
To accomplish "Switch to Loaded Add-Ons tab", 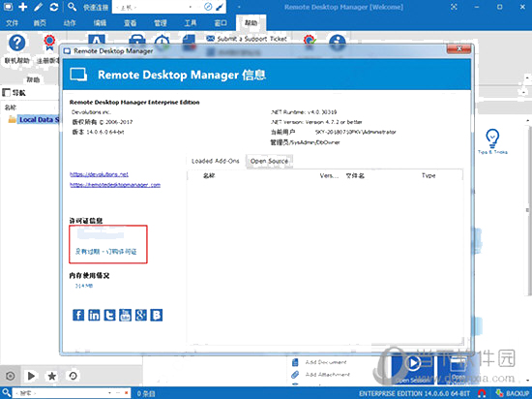I will coord(216,161).
